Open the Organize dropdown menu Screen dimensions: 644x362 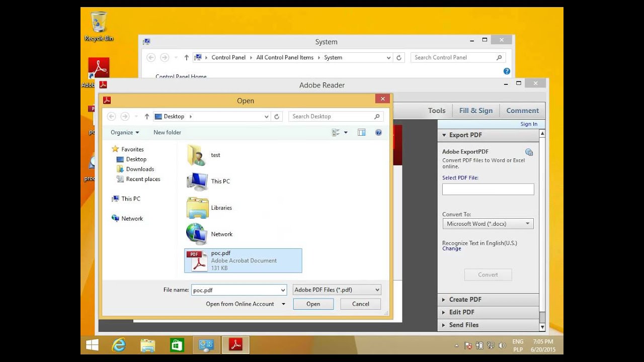tap(125, 132)
